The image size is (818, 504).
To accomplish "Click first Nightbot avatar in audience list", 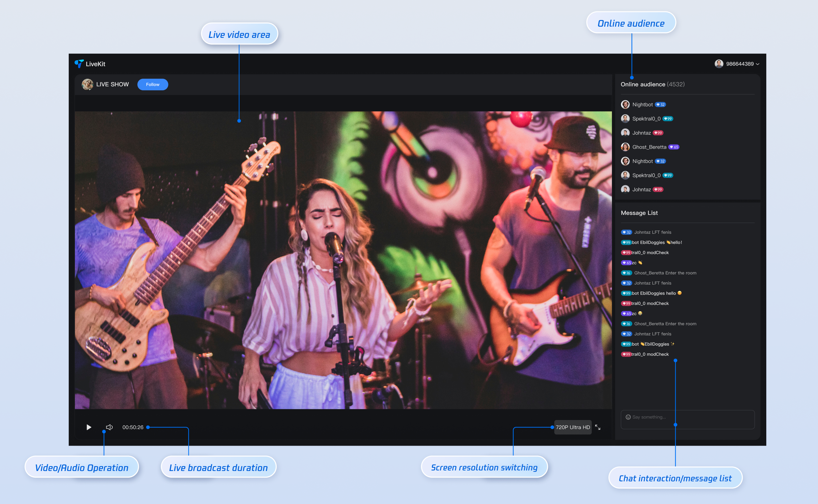I will coord(625,104).
